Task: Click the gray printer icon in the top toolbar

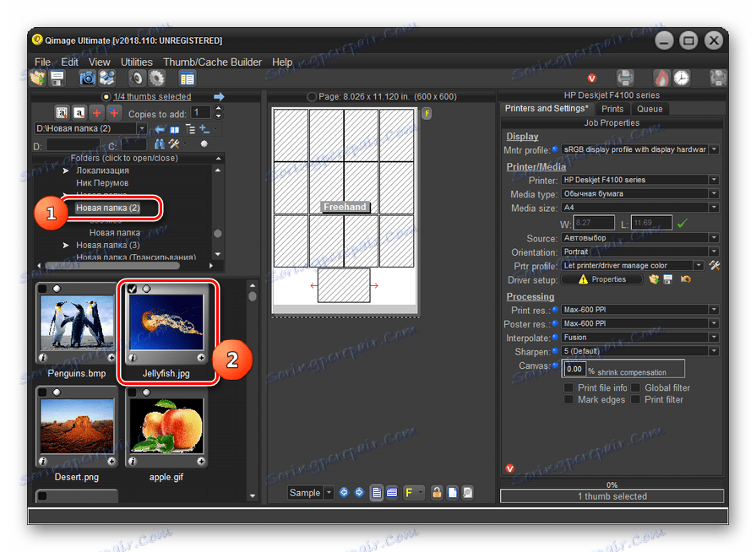Action: click(x=625, y=78)
